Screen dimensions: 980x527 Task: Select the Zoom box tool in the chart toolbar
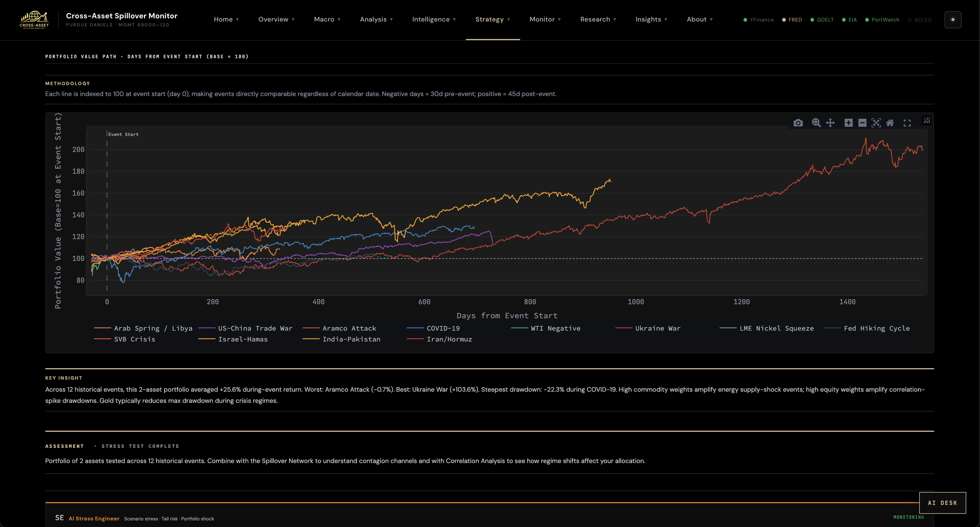click(816, 123)
